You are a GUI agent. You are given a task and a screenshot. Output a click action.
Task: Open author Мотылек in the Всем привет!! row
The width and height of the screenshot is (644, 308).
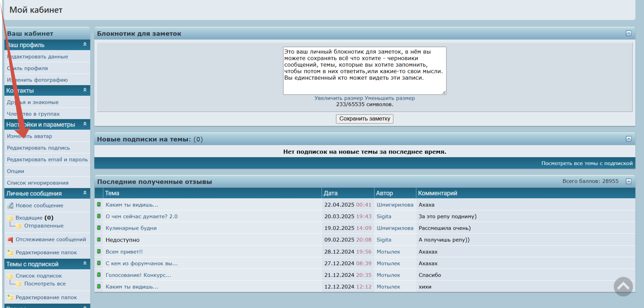point(388,252)
